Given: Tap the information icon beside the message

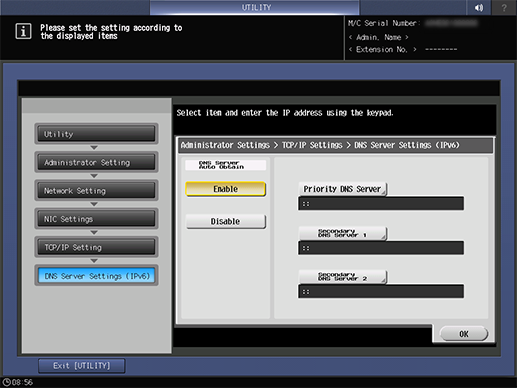Looking at the screenshot, I should [23, 31].
